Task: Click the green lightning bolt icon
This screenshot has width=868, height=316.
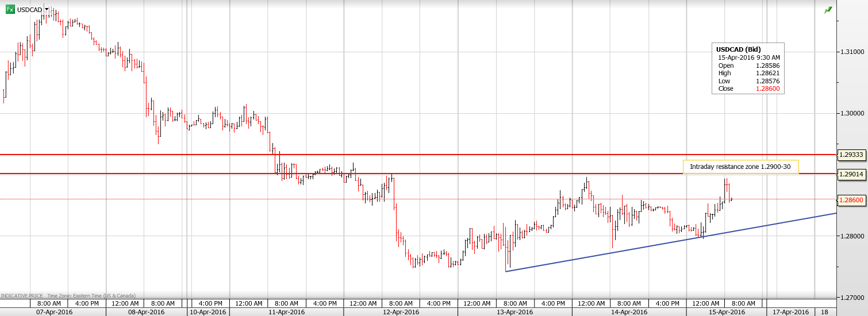Action: coord(828,10)
